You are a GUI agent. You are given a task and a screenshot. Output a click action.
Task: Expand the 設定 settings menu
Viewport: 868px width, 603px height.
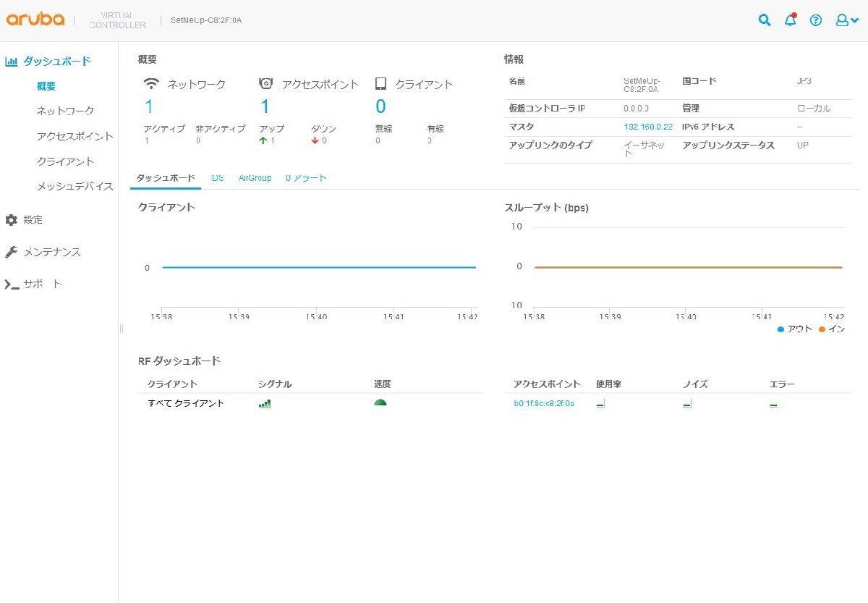click(33, 219)
